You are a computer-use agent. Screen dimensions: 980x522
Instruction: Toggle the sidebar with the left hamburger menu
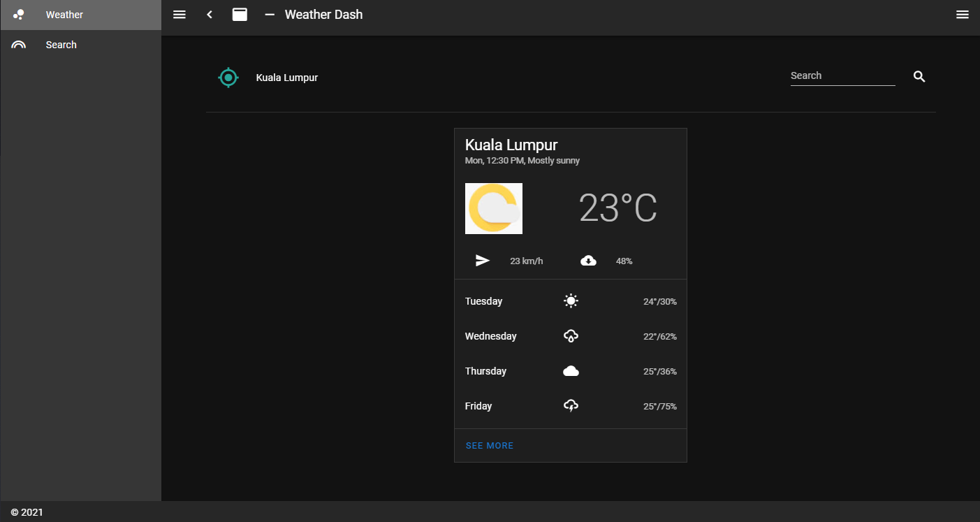coord(179,14)
